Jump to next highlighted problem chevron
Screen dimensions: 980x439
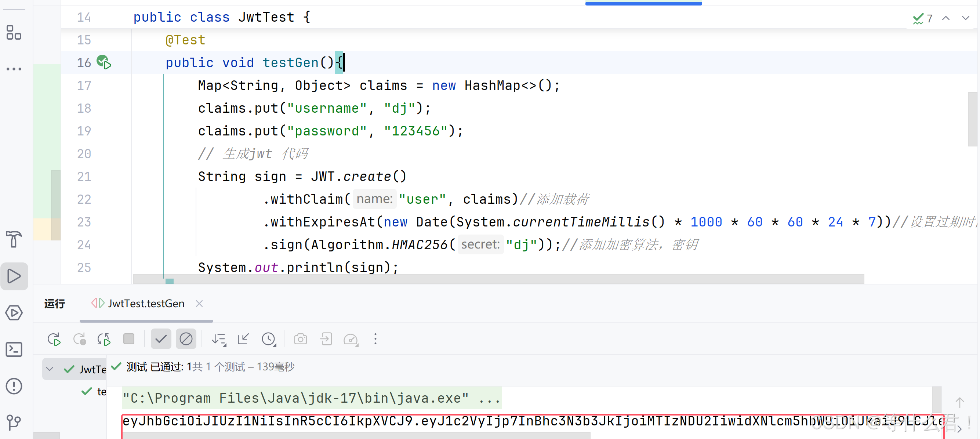[966, 18]
